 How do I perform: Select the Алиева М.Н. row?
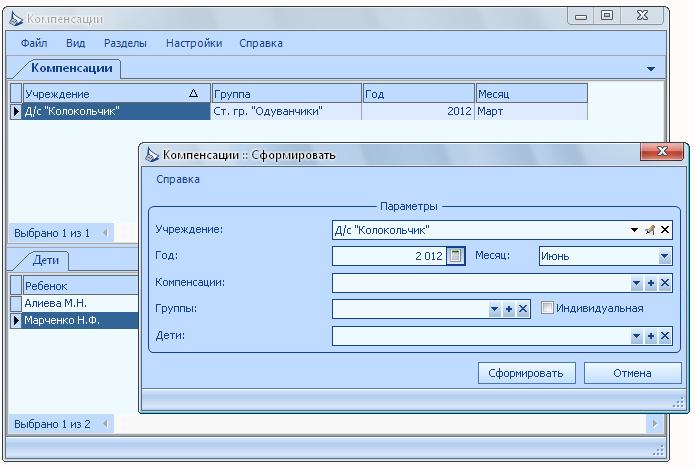click(x=81, y=303)
